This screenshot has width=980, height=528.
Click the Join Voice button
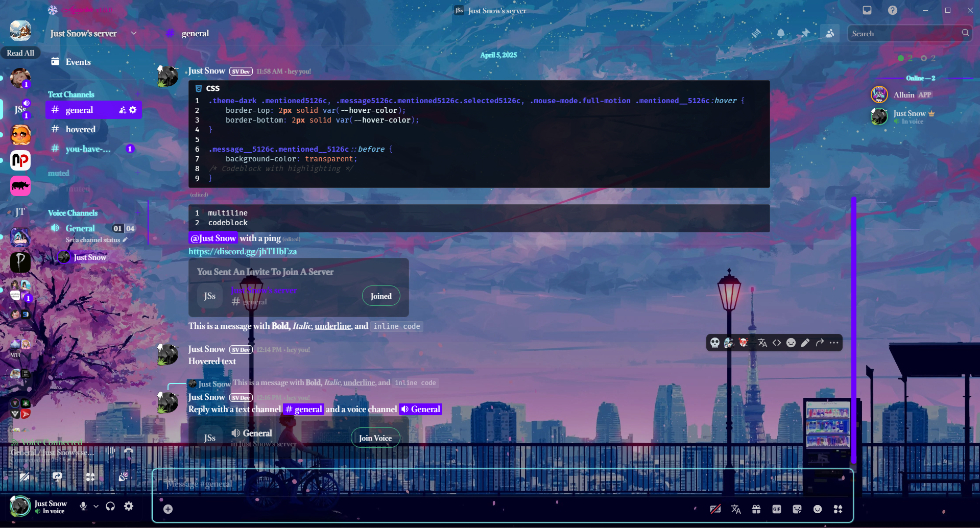(375, 438)
